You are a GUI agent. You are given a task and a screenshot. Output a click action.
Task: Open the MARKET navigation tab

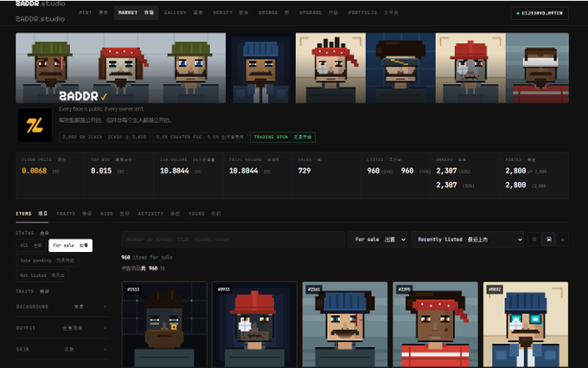tap(136, 12)
